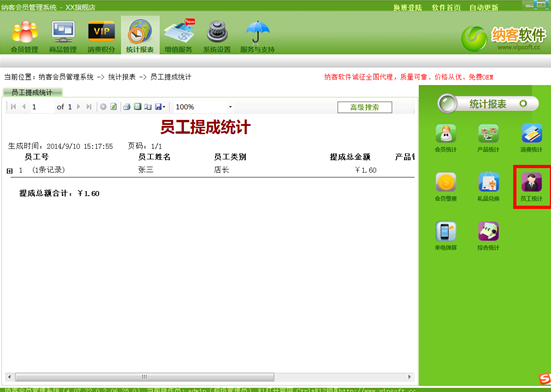The height and width of the screenshot is (392, 551).
Task: Refresh the report via the refresh icon
Action: pyautogui.click(x=114, y=106)
